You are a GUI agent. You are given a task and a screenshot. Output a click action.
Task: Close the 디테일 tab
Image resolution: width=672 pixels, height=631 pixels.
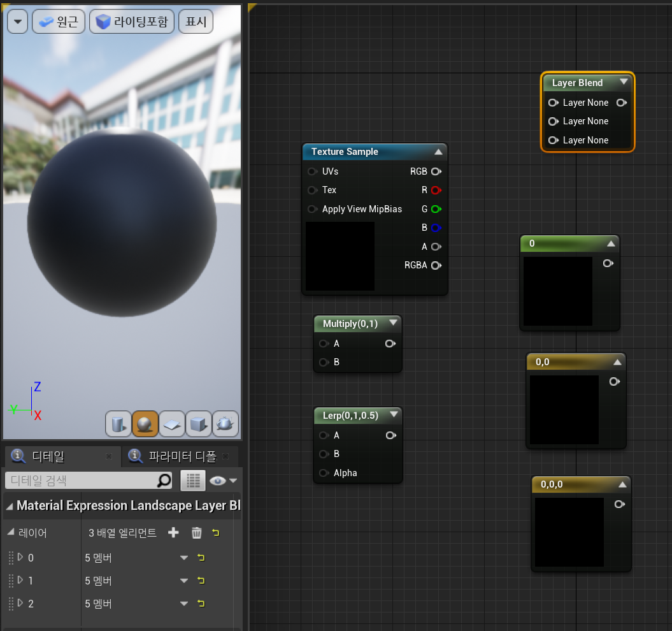(109, 456)
